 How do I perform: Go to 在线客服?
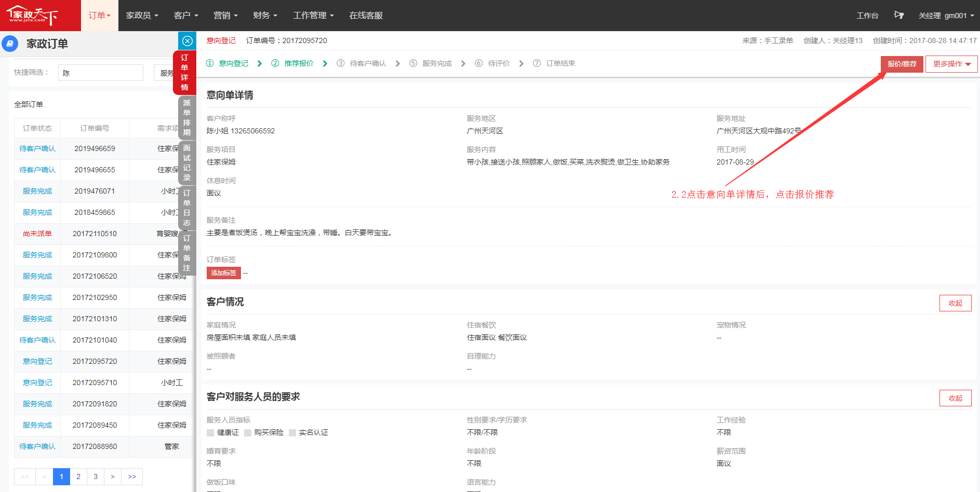(366, 16)
